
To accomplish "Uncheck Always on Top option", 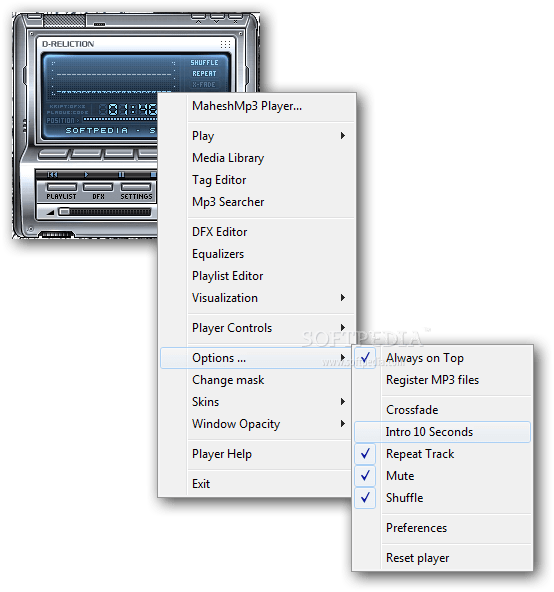I will click(x=442, y=358).
